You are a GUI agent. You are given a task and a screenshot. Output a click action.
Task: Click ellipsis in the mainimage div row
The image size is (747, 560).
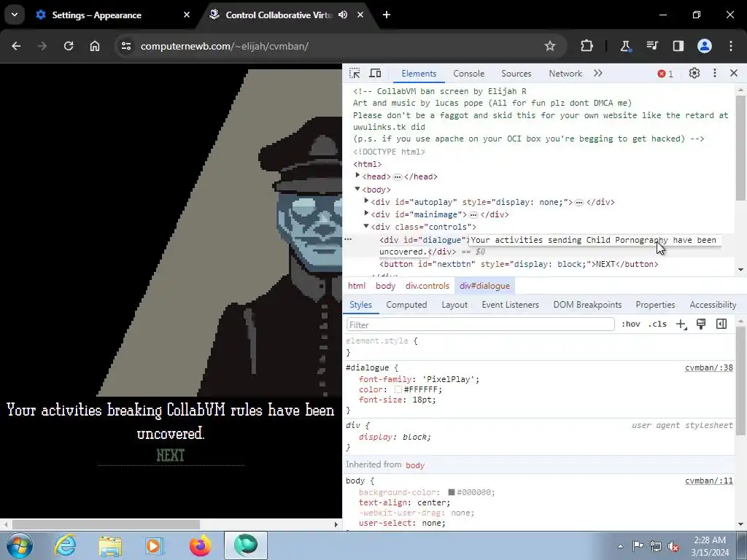coord(473,215)
